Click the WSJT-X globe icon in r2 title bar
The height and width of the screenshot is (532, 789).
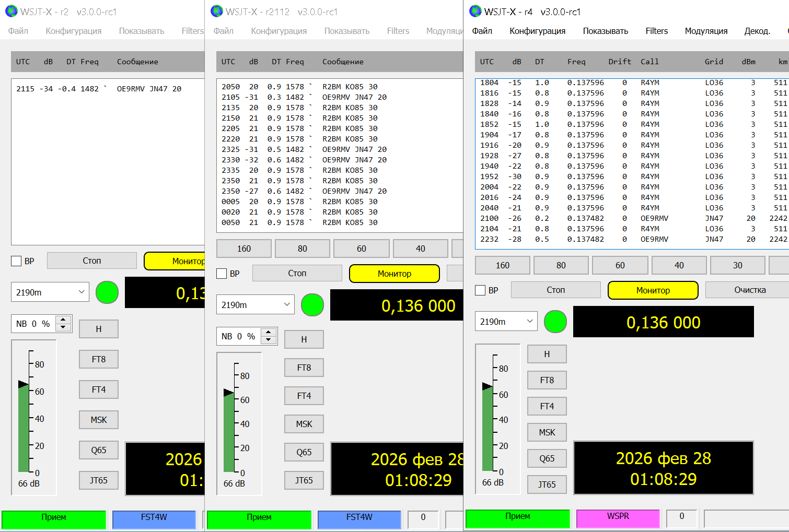11,11
